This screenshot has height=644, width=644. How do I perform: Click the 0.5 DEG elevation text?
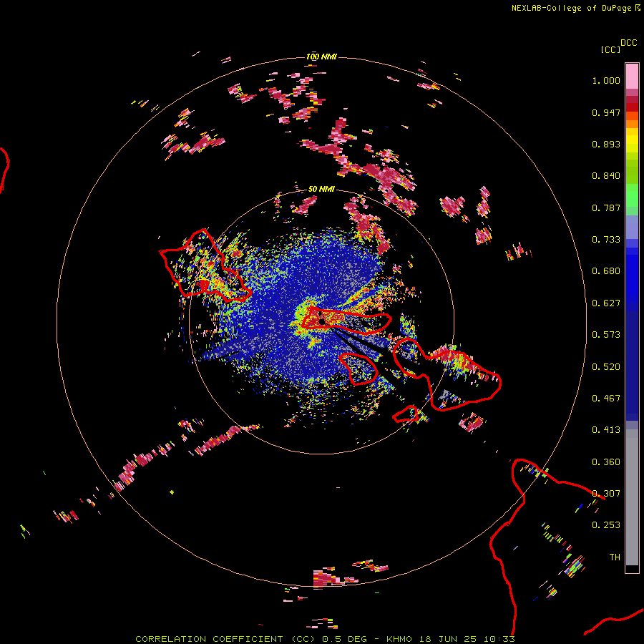[344, 639]
